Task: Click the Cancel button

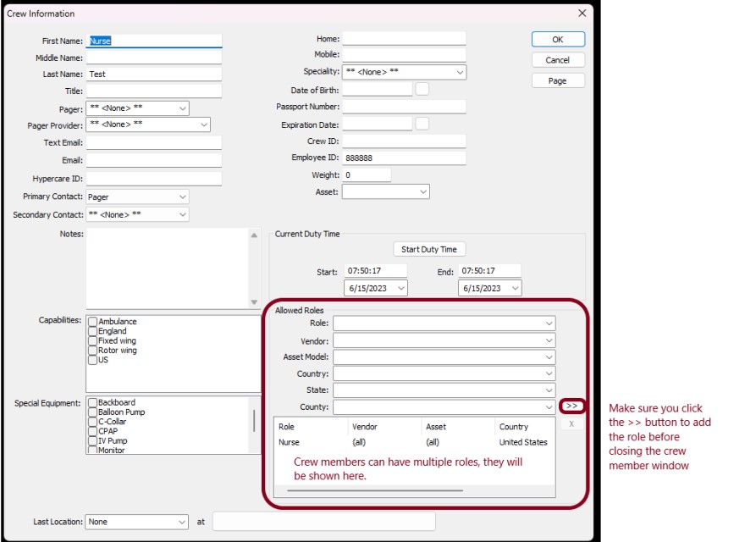Action: tap(558, 60)
